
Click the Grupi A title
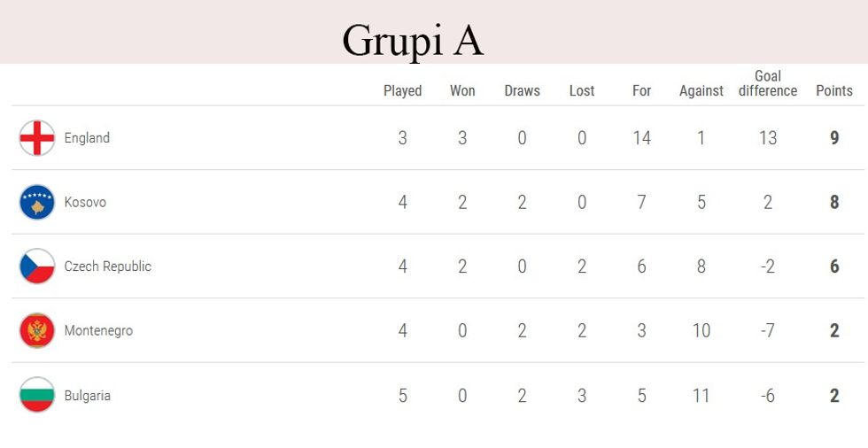click(413, 41)
